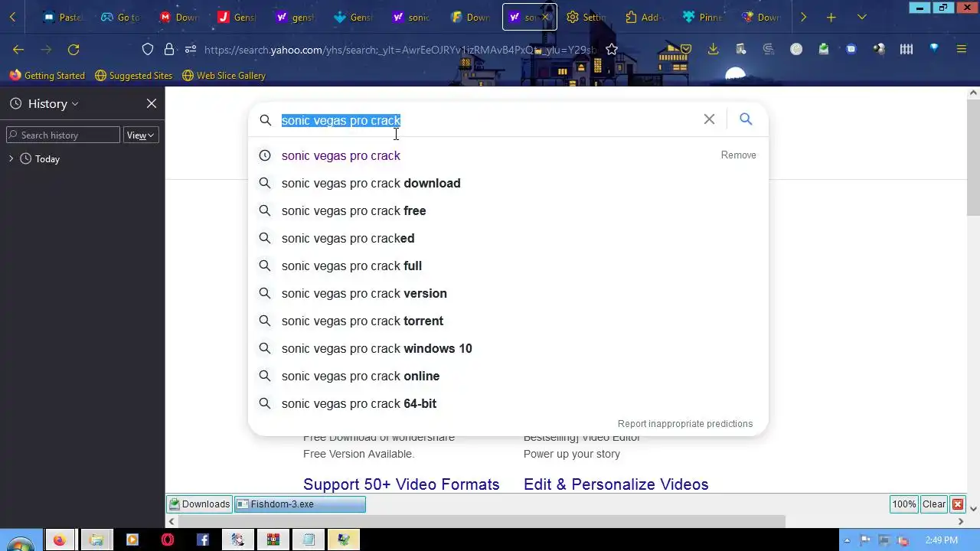Open the library bars icon in toolbar
Image resolution: width=980 pixels, height=551 pixels.
[906, 50]
